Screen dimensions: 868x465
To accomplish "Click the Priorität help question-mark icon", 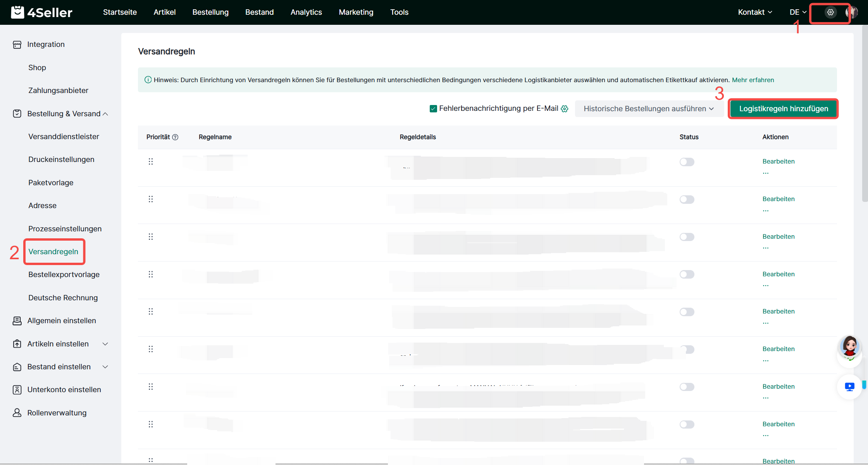I will [x=175, y=137].
